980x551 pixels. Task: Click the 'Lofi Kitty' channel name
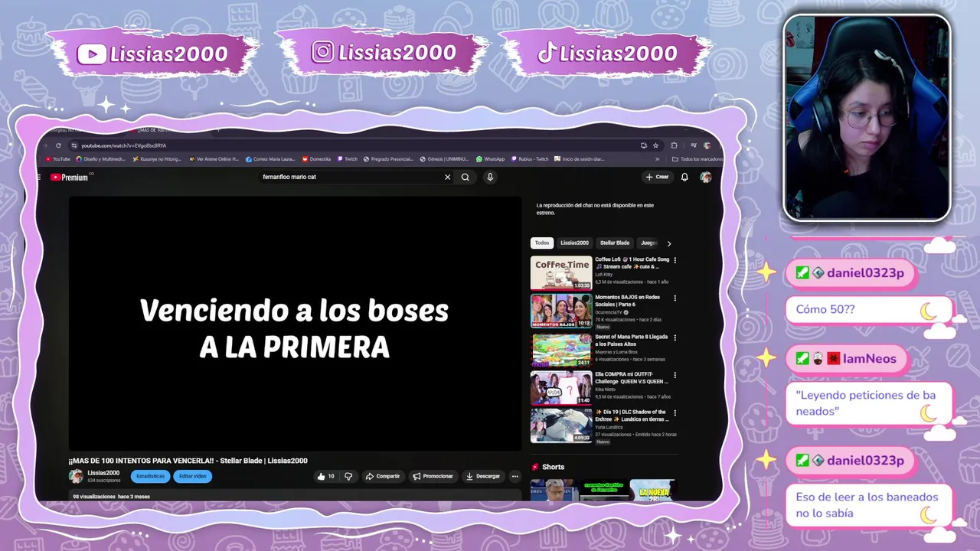[x=604, y=274]
